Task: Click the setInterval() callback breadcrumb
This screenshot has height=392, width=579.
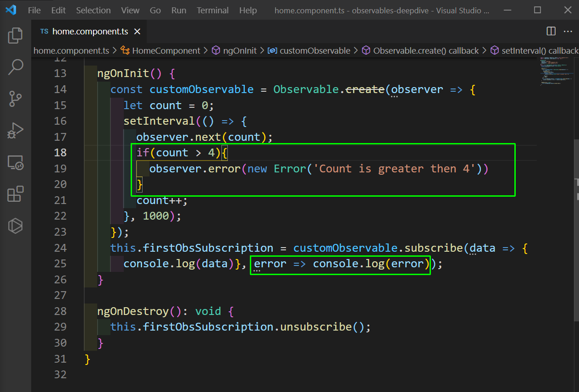Action: pyautogui.click(x=534, y=50)
